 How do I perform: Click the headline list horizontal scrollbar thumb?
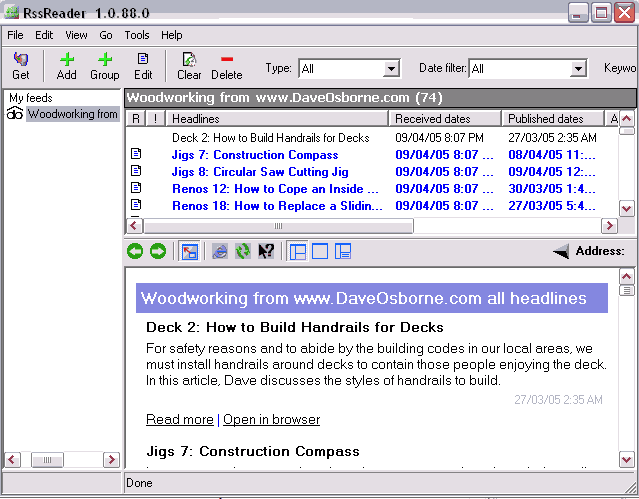coord(279,225)
